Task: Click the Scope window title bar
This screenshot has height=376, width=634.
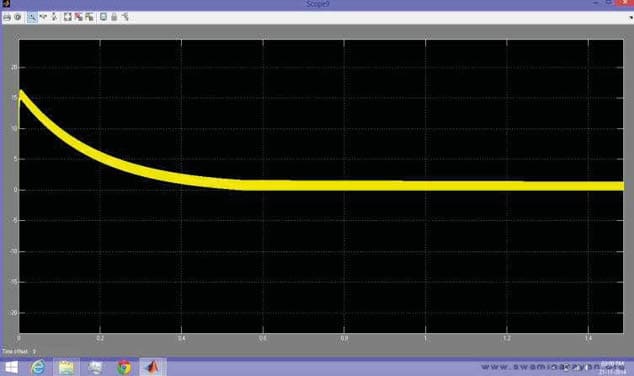Action: (x=317, y=4)
